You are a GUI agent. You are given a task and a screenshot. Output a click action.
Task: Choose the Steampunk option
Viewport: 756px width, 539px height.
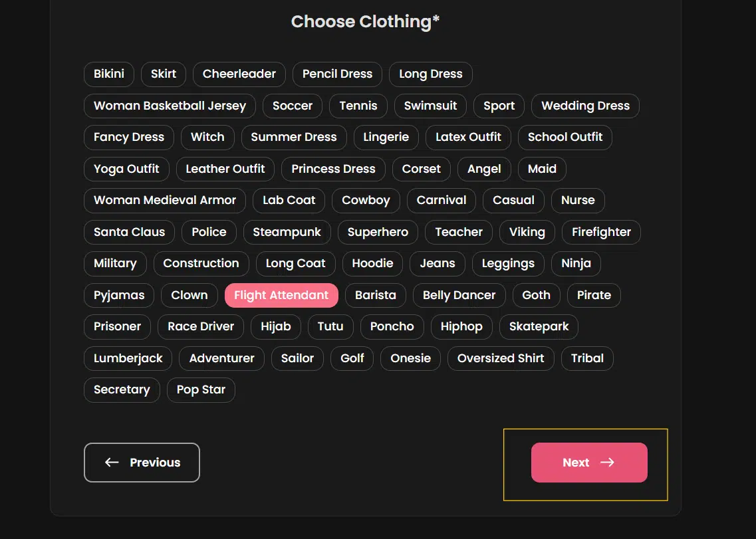287,232
